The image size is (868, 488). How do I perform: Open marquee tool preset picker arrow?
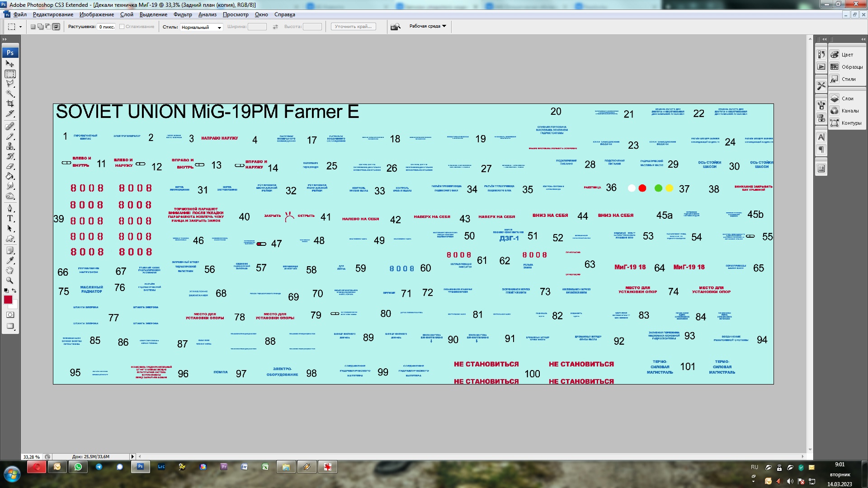(20, 27)
